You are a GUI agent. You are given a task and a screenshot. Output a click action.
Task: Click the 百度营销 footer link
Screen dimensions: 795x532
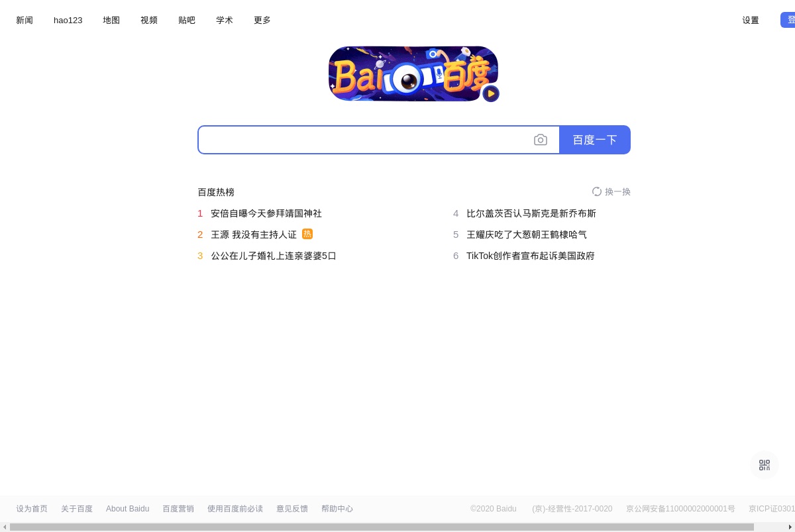click(x=178, y=509)
